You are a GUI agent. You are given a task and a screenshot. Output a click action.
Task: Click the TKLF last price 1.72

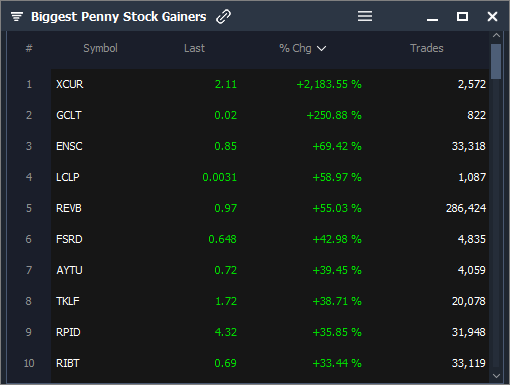click(226, 301)
